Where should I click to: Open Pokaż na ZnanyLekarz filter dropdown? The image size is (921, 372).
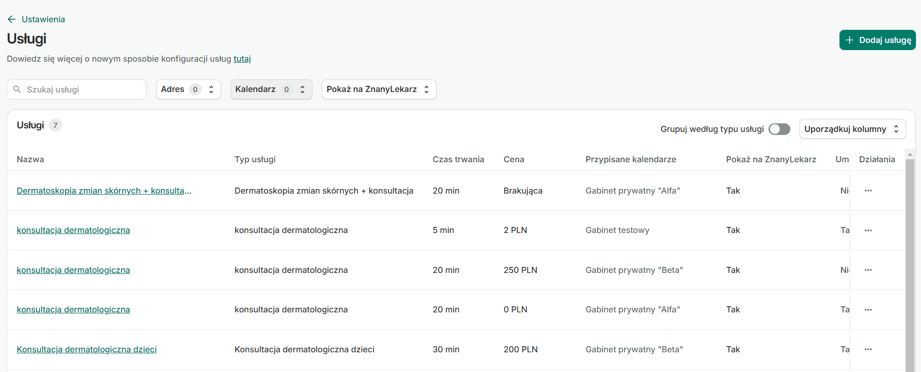[x=379, y=89]
